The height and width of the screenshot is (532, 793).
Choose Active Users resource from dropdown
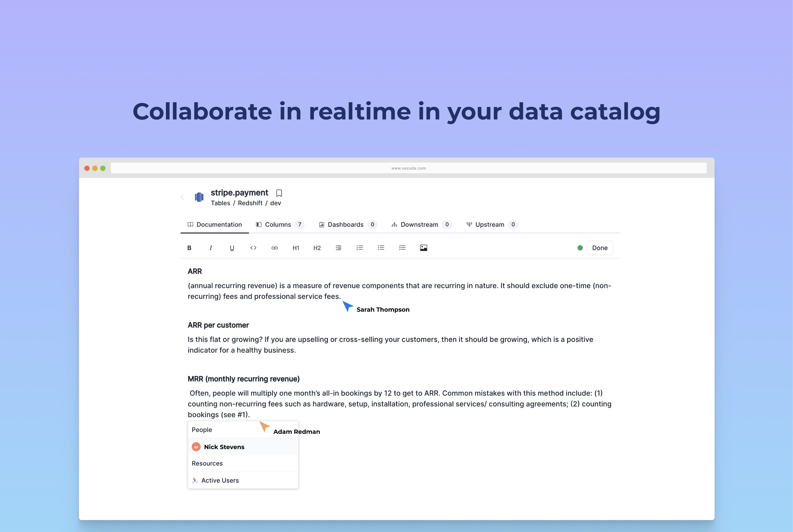[243, 481]
